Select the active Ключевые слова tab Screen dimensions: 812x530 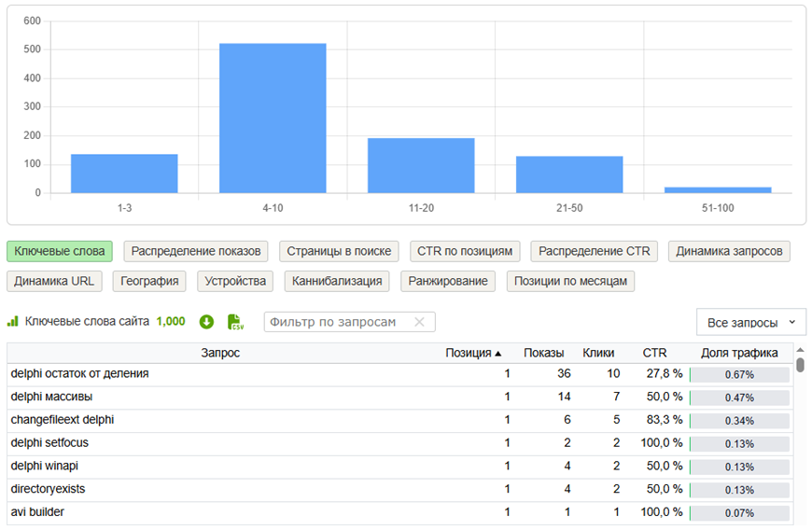point(59,251)
